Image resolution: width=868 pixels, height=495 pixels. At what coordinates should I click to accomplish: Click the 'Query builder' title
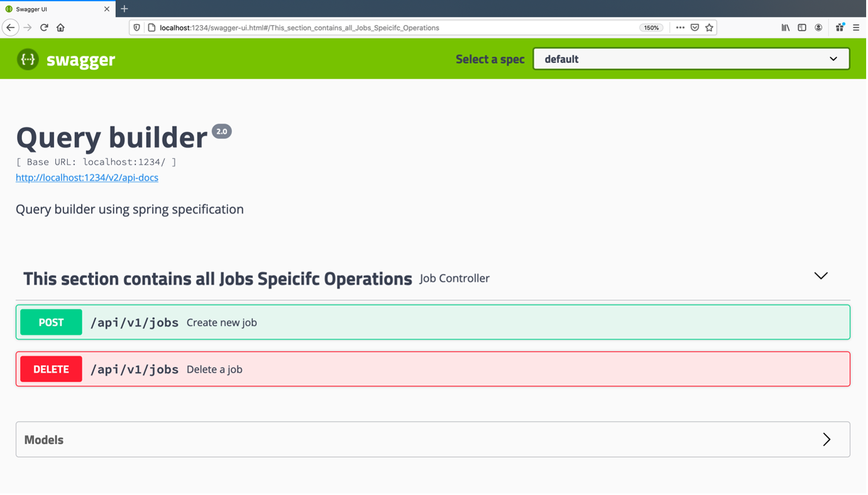pos(112,137)
